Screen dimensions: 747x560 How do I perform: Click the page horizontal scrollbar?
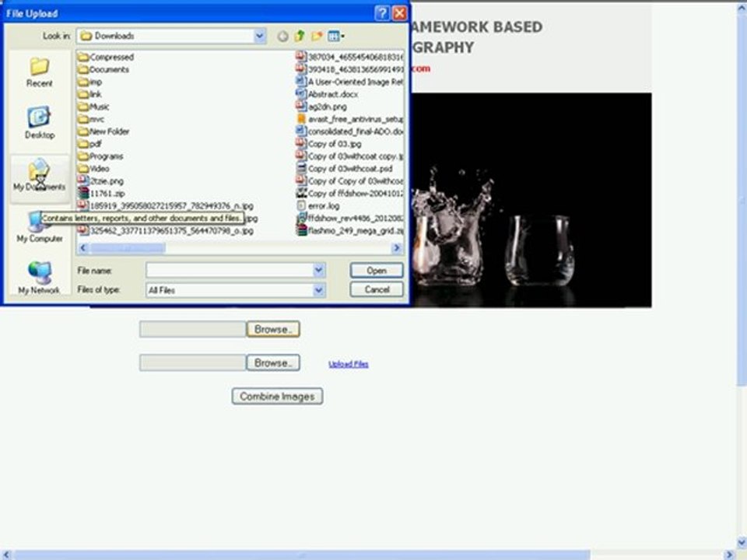click(x=302, y=555)
